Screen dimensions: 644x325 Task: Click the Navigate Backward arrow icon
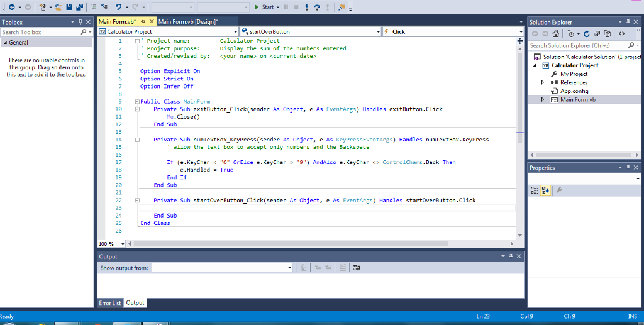(x=12, y=7)
